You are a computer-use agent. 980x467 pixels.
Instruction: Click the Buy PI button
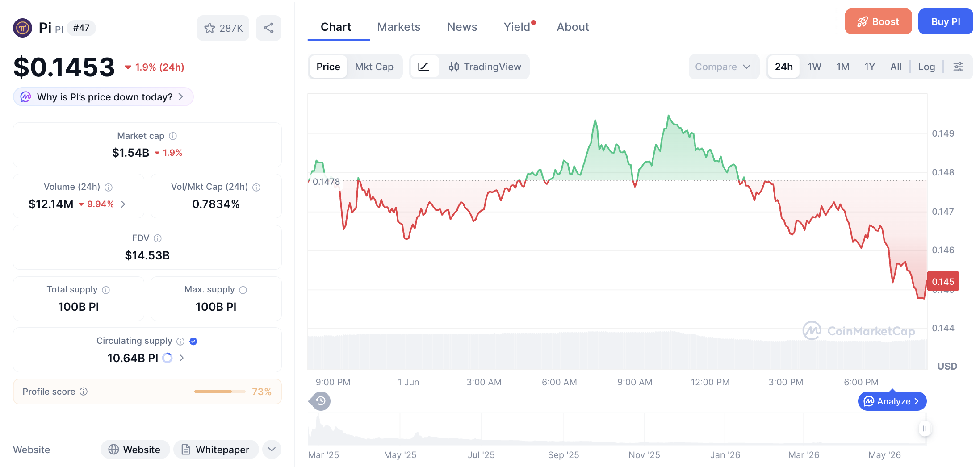pyautogui.click(x=946, y=21)
